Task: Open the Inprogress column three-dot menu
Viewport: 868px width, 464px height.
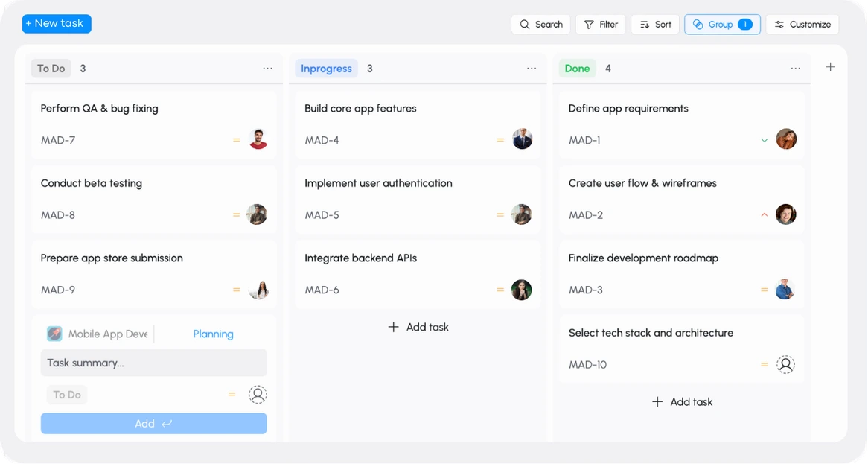Action: tap(532, 69)
